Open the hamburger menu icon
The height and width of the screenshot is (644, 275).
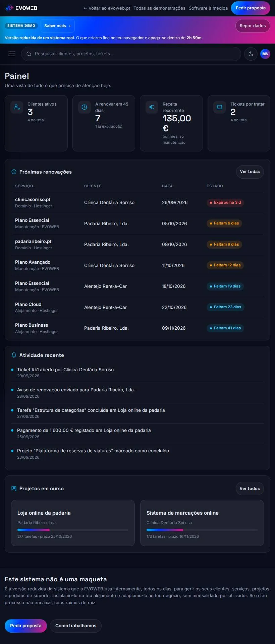pos(11,54)
